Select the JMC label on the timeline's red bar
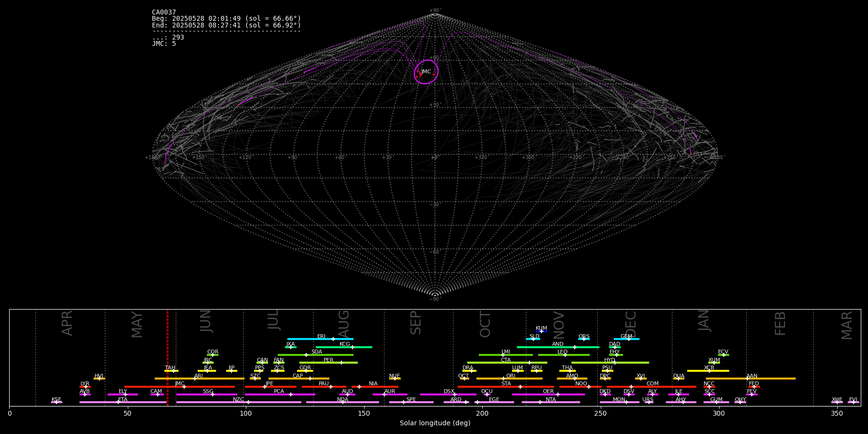Screen dimensions: 868x434 180,384
